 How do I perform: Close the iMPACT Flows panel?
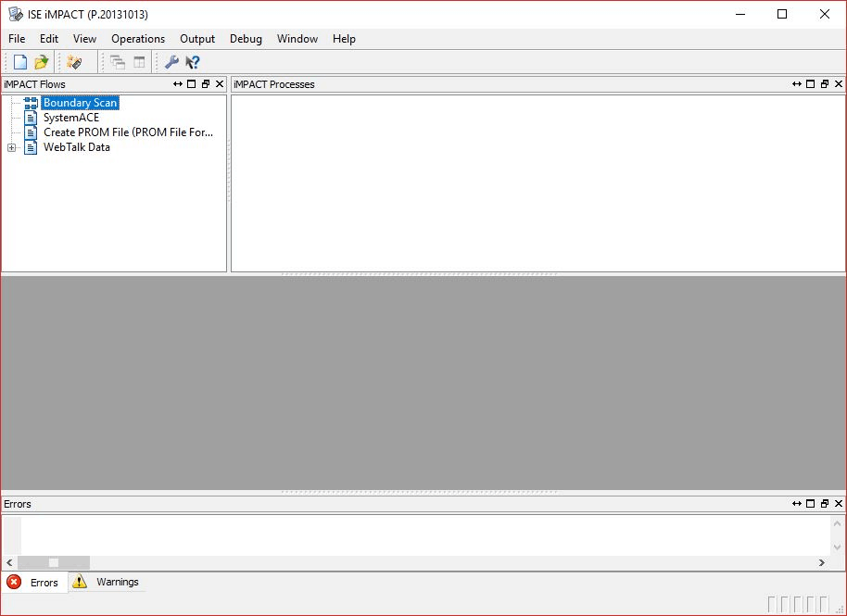[x=220, y=84]
